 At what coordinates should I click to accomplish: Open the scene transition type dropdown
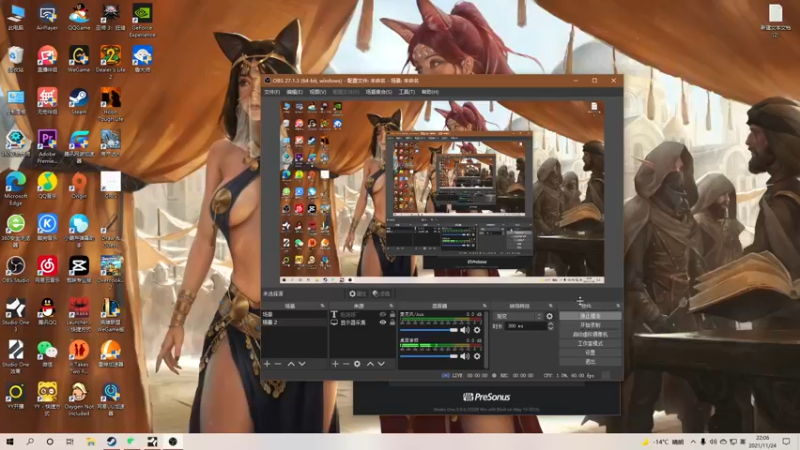click(518, 316)
